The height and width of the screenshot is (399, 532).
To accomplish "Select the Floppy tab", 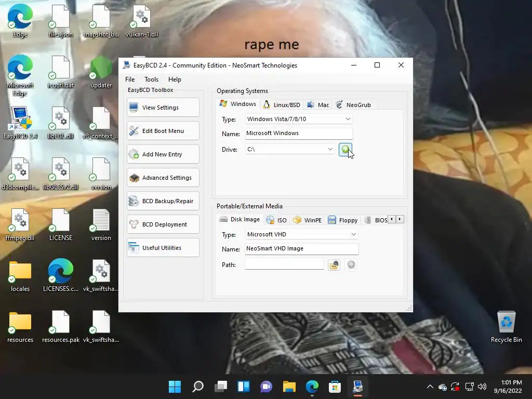I will point(343,220).
